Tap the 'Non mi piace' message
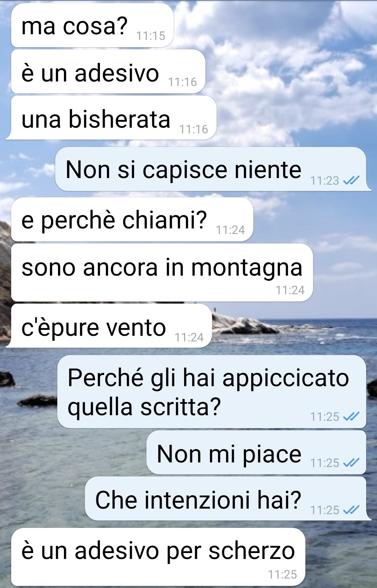Image resolution: width=377 pixels, height=588 pixels. click(x=256, y=452)
